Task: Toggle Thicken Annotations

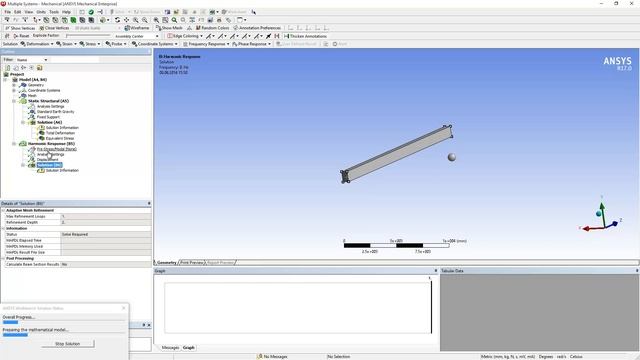Action: coord(305,36)
